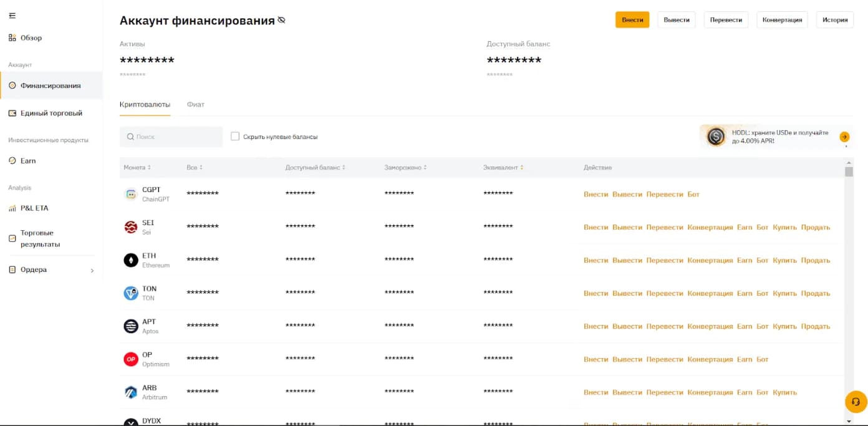
Task: Switch to the Фиат tab
Action: pyautogui.click(x=195, y=105)
